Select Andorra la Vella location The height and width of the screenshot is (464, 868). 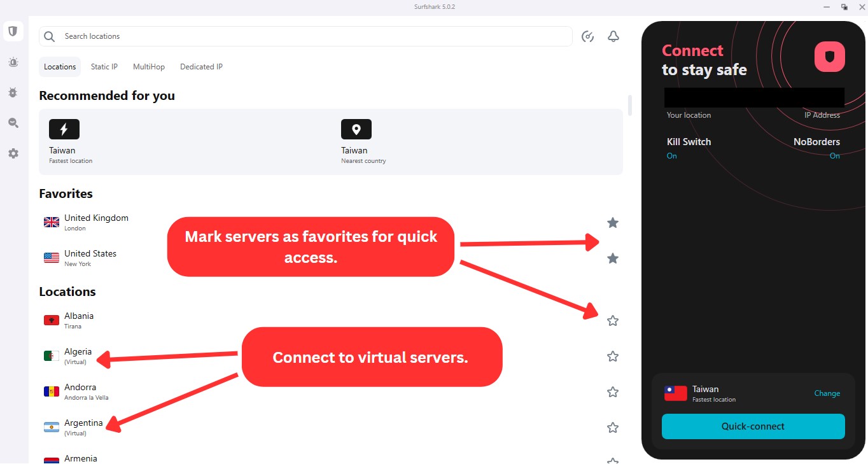tap(331, 391)
